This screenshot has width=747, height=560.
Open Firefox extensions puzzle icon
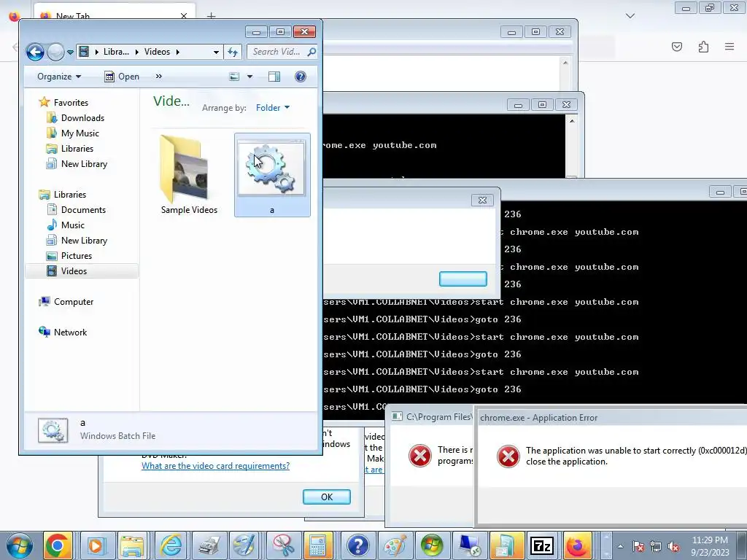703,47
